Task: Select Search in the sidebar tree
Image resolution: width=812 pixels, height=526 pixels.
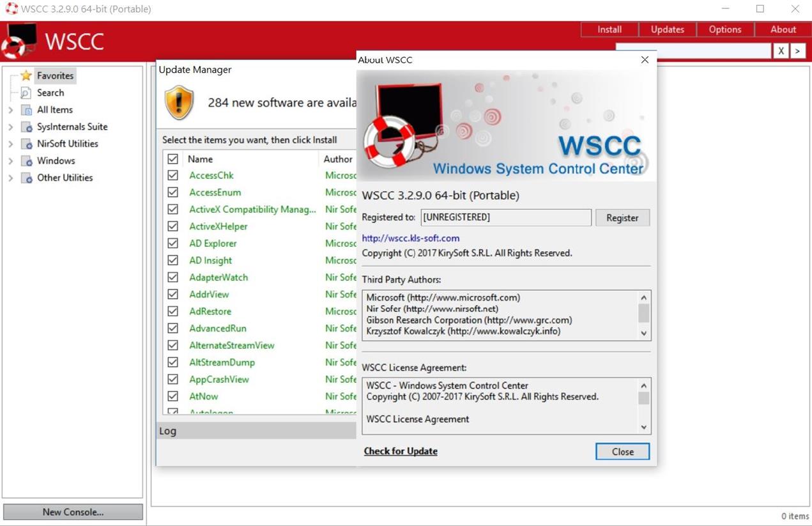Action: pos(50,93)
